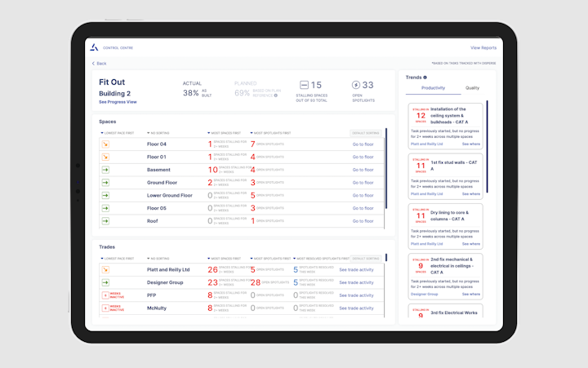This screenshot has width=588, height=368.
Task: Click See Progress View link
Action: point(118,103)
